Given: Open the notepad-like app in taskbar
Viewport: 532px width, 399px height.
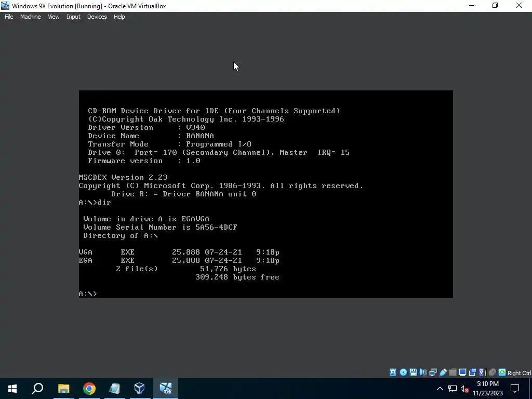Looking at the screenshot, I should pos(115,389).
